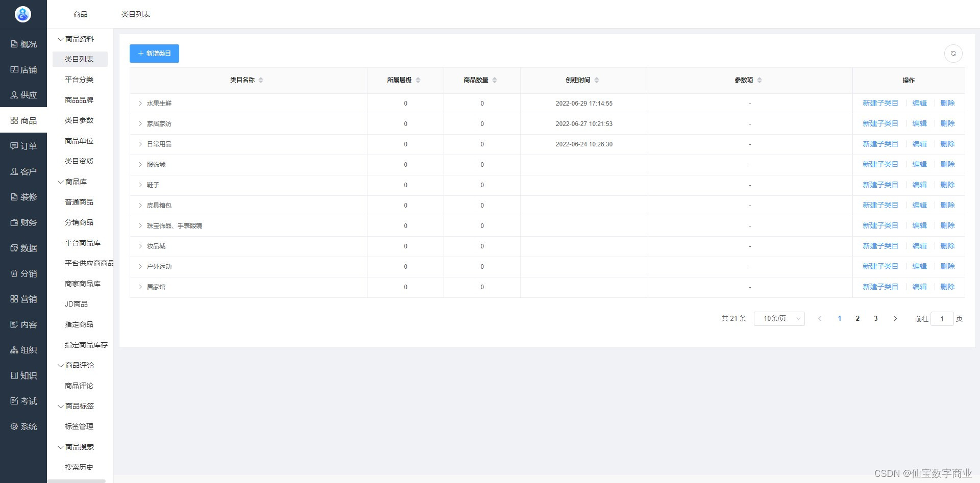Open the 装修 decoration sidebar item
The height and width of the screenshot is (483, 980).
[x=23, y=197]
